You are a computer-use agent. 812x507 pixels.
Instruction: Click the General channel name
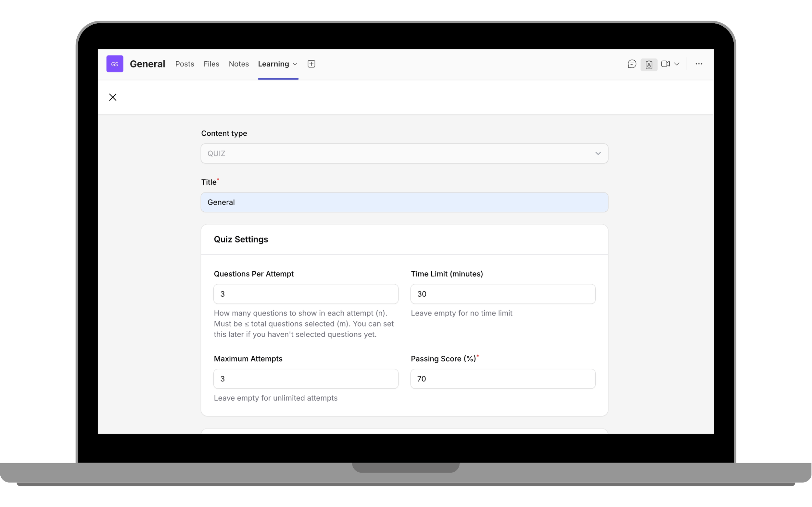click(x=147, y=64)
